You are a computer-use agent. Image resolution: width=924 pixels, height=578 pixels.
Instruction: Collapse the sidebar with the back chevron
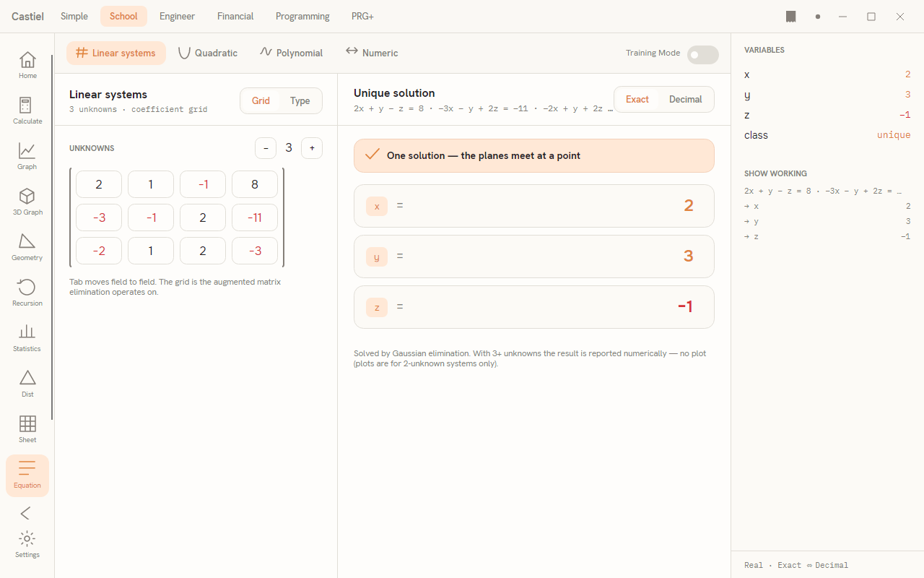(x=26, y=513)
